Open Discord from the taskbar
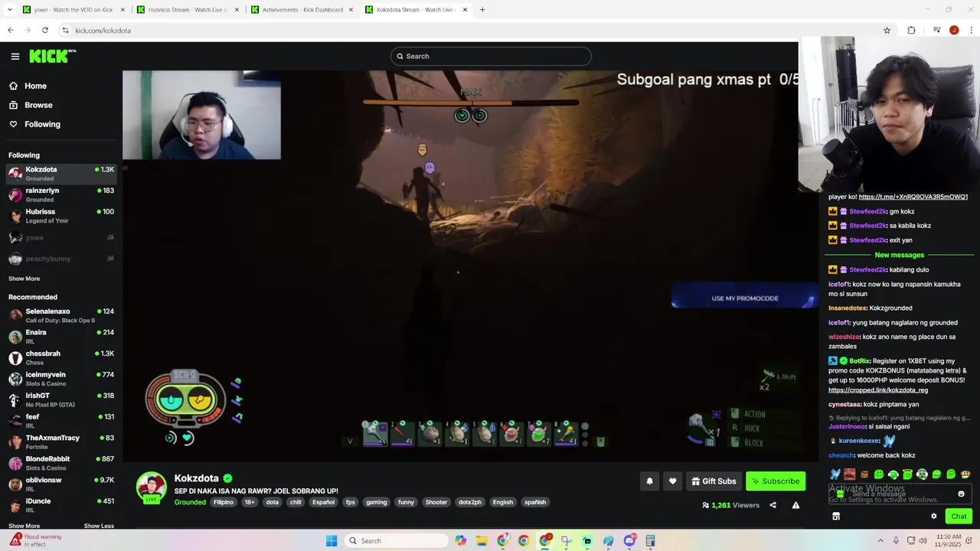Viewport: 980px width, 551px height. (629, 541)
